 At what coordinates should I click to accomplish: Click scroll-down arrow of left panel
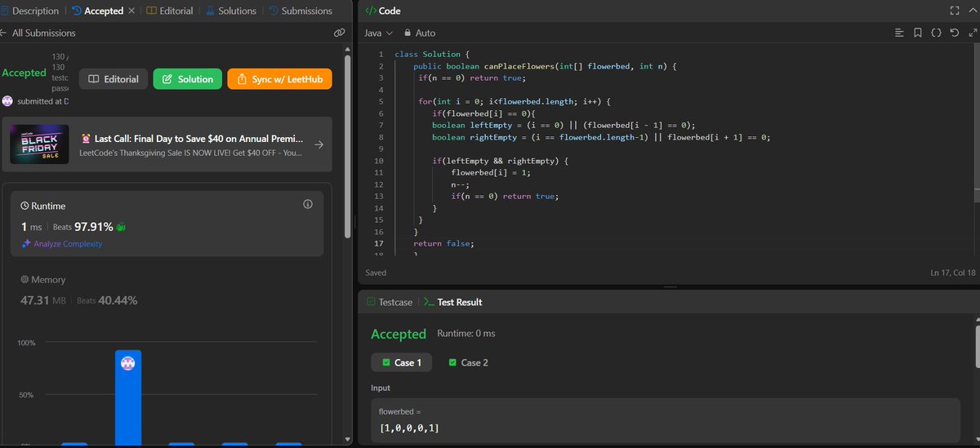[350, 441]
